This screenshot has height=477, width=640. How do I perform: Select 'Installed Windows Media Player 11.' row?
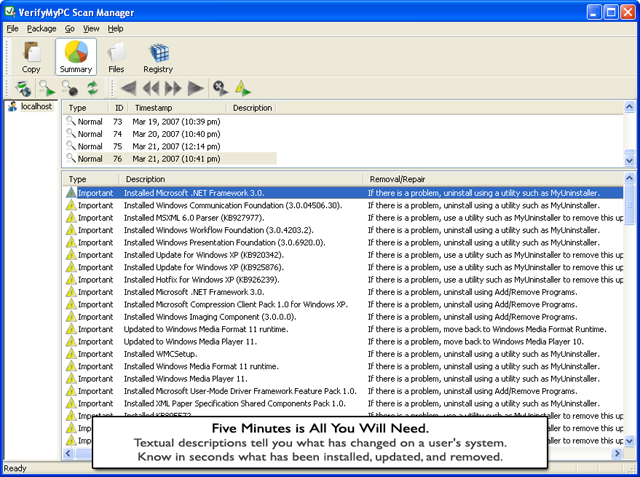click(344, 378)
